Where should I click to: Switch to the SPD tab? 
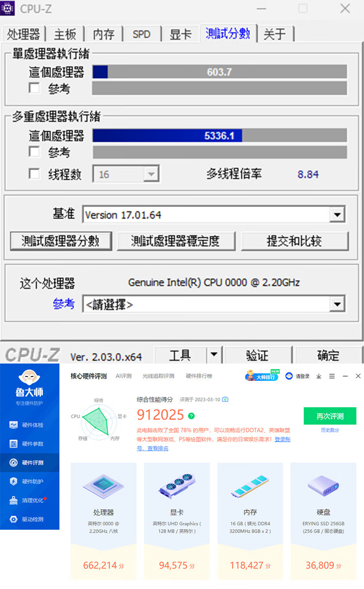click(x=141, y=35)
